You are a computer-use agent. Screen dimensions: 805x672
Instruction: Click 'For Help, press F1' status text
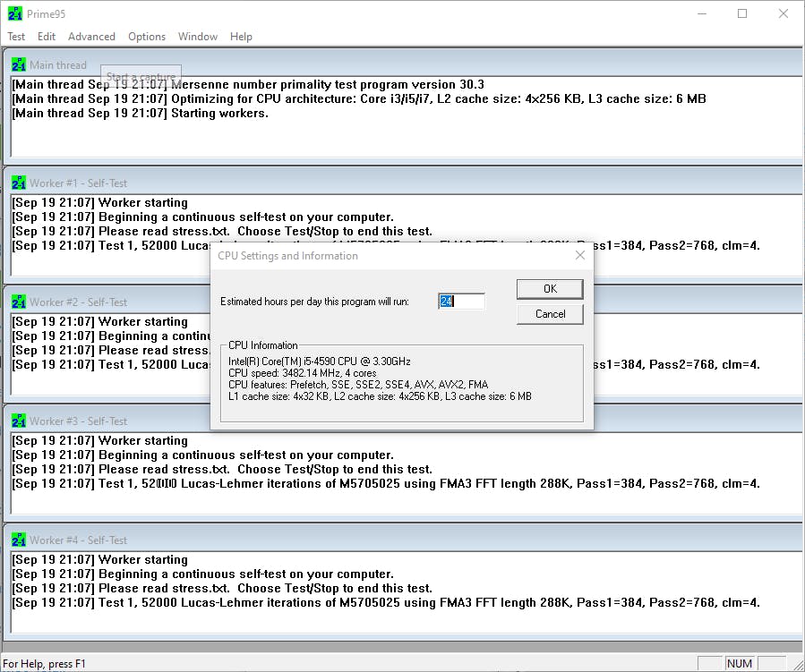tap(44, 664)
